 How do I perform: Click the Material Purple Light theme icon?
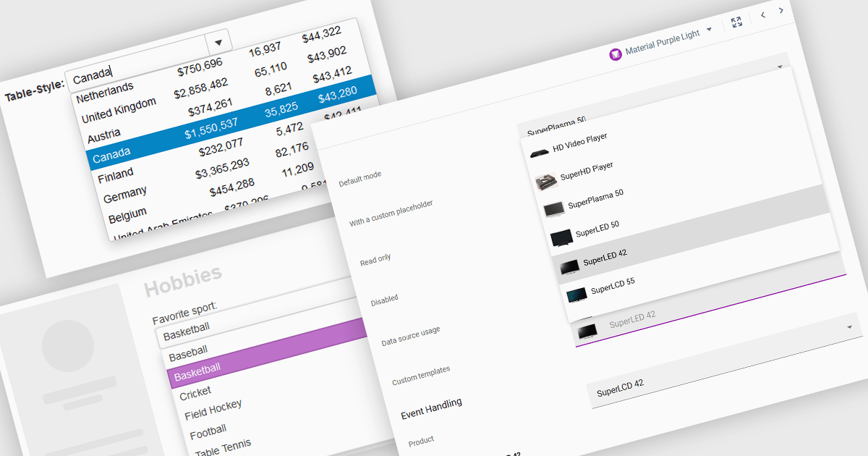point(616,55)
